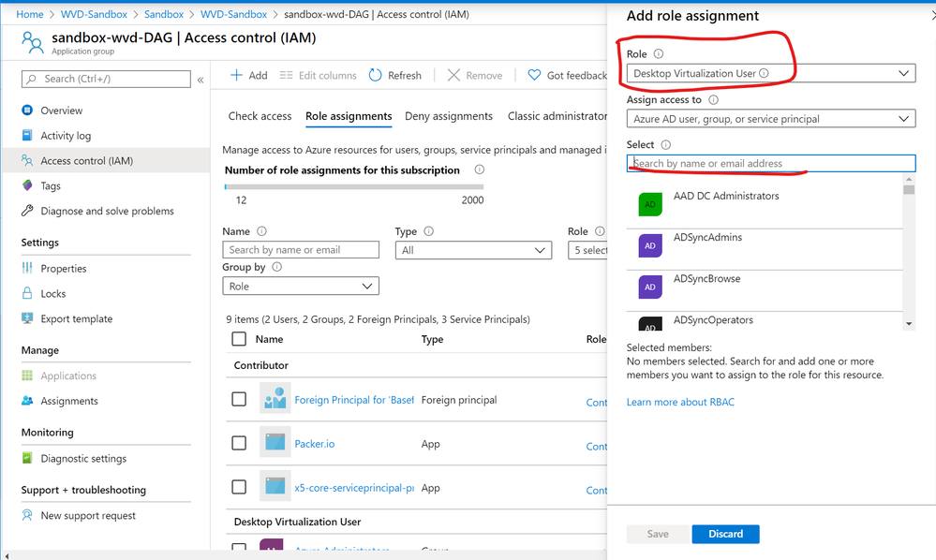
Task: Check the Packer.io row checkbox
Action: (239, 443)
